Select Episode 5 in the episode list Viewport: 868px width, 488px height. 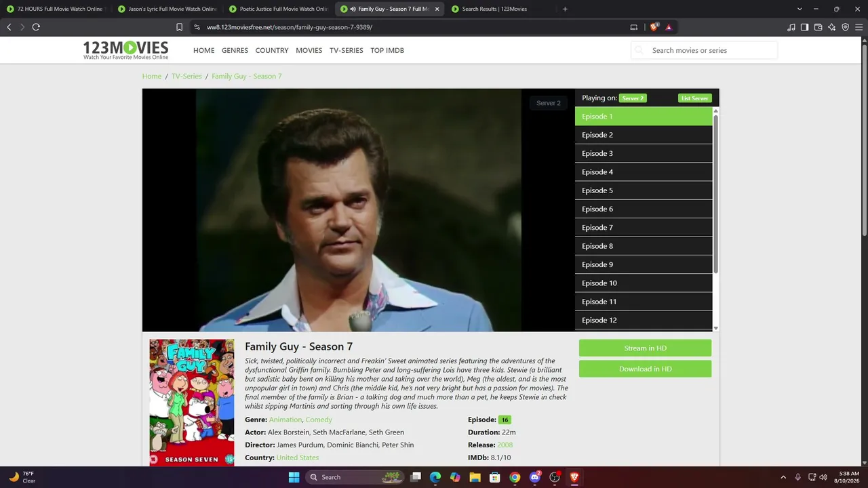(x=644, y=190)
